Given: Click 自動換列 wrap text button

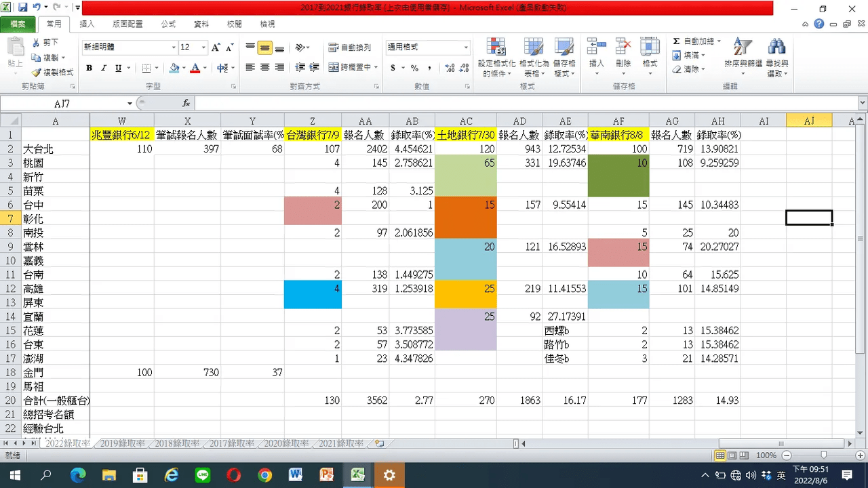Looking at the screenshot, I should pos(350,47).
